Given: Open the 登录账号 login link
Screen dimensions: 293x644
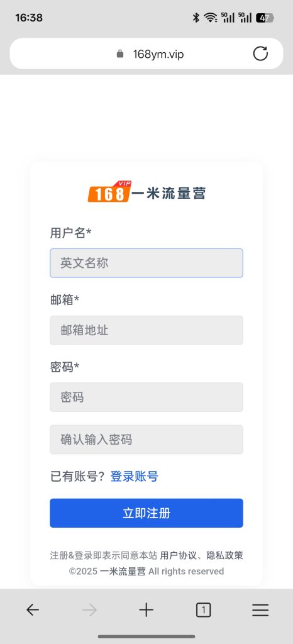Looking at the screenshot, I should [134, 477].
